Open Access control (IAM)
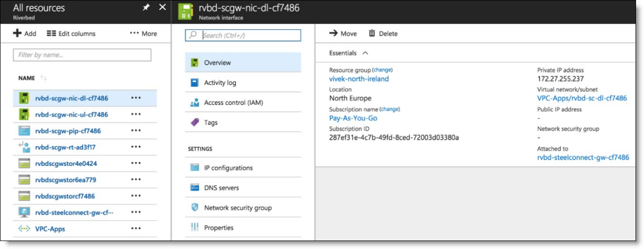 point(243,103)
